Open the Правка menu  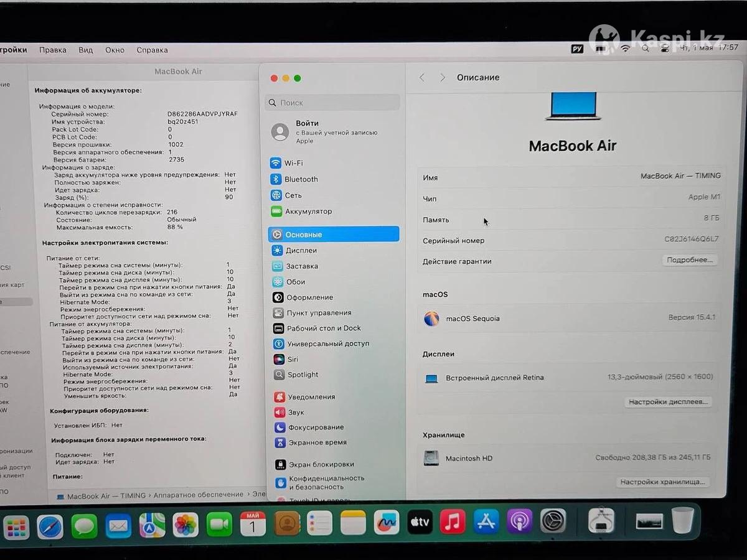(x=53, y=50)
